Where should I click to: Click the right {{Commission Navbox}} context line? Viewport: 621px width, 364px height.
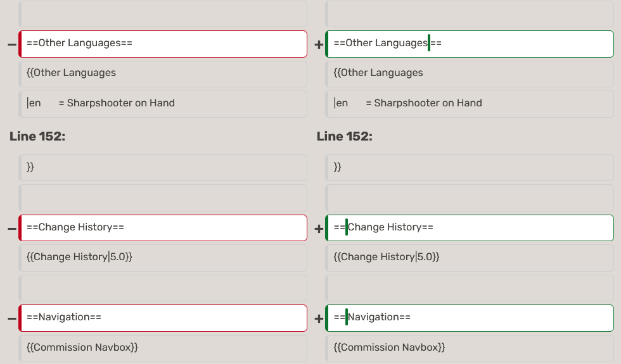[x=389, y=348]
